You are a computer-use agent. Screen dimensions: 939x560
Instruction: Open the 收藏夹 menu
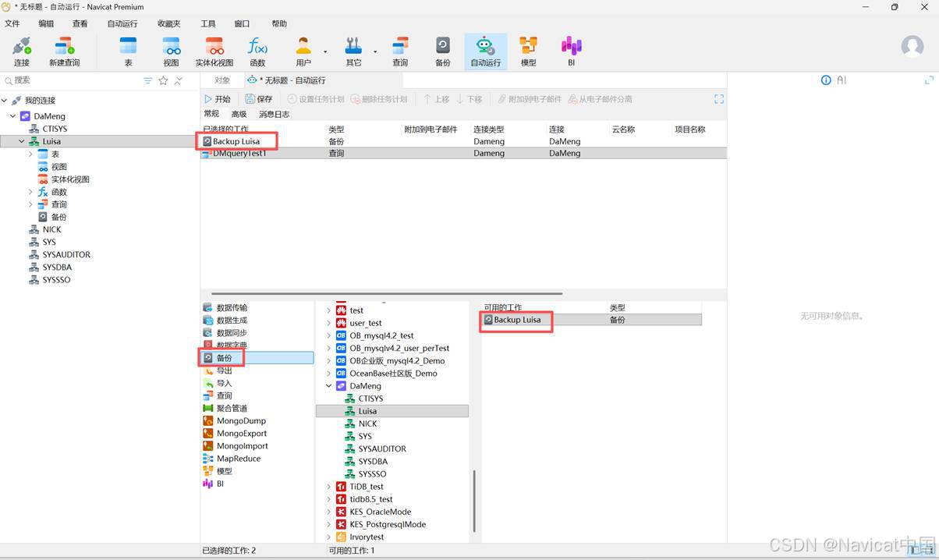(168, 23)
